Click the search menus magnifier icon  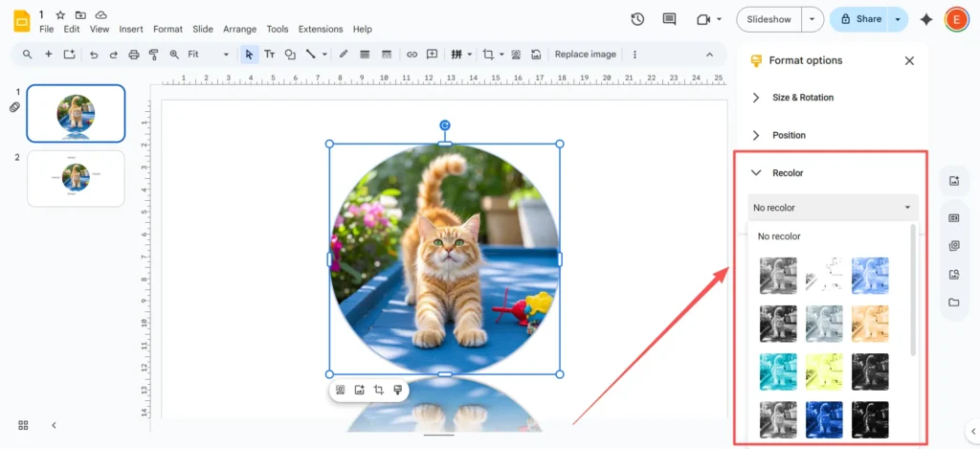pos(28,55)
